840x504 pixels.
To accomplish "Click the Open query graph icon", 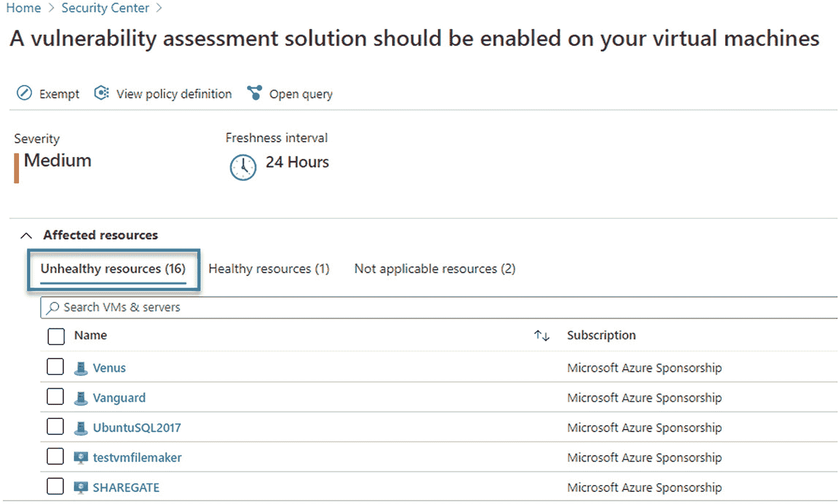I will (x=255, y=93).
